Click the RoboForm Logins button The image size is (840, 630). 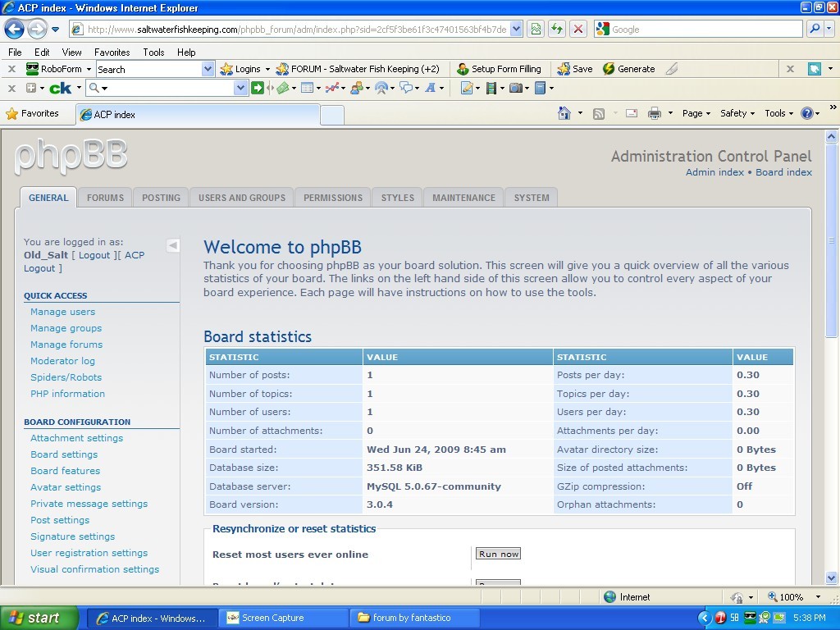point(244,69)
